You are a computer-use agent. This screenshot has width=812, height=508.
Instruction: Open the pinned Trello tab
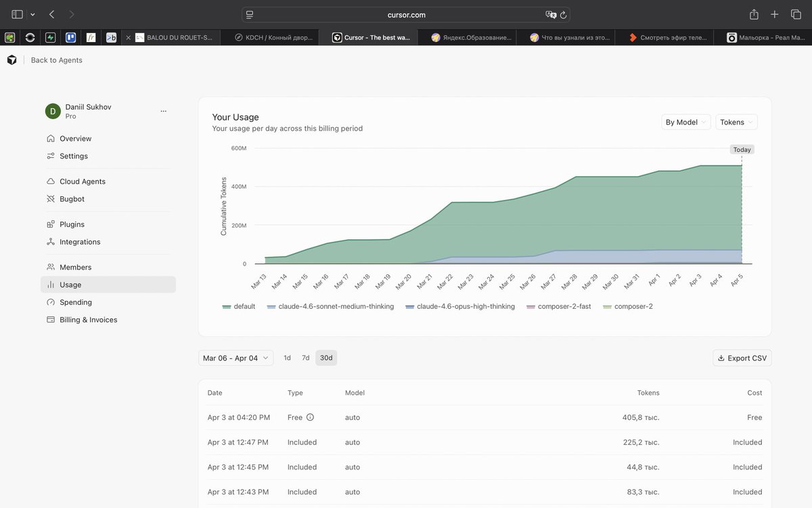[70, 38]
